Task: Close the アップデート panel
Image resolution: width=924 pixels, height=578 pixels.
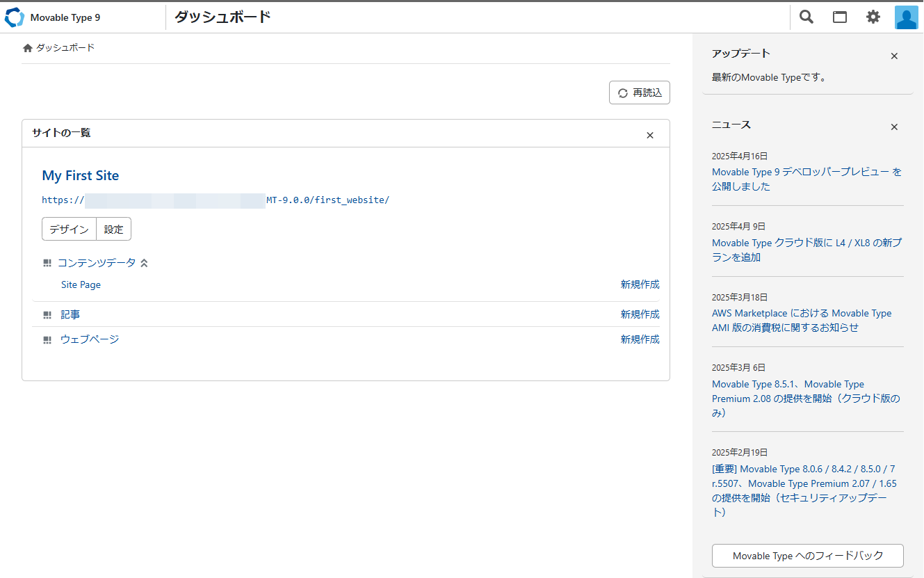Action: 895,56
